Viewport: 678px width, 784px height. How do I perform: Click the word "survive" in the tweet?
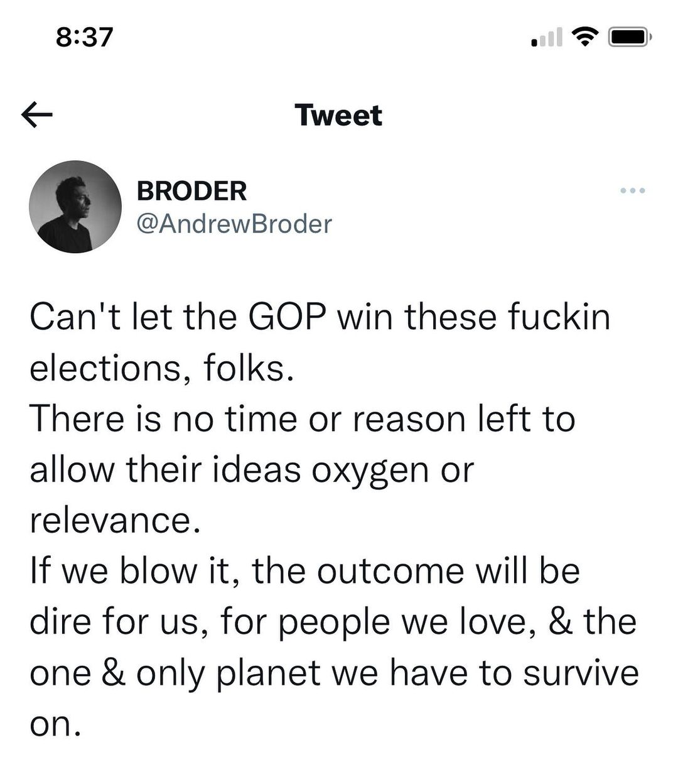coord(581,673)
